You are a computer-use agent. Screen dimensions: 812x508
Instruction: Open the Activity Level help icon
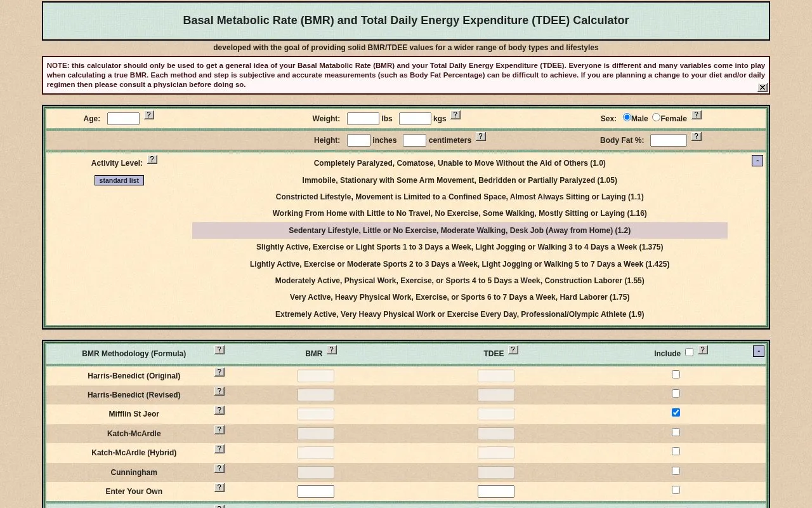(x=152, y=159)
